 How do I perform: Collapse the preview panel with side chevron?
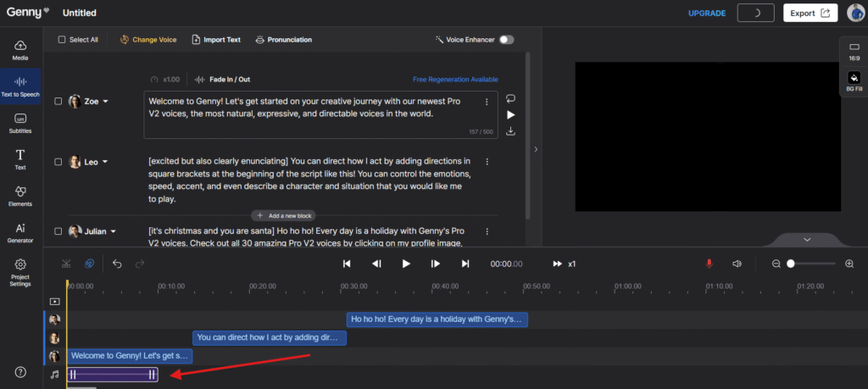coord(536,149)
